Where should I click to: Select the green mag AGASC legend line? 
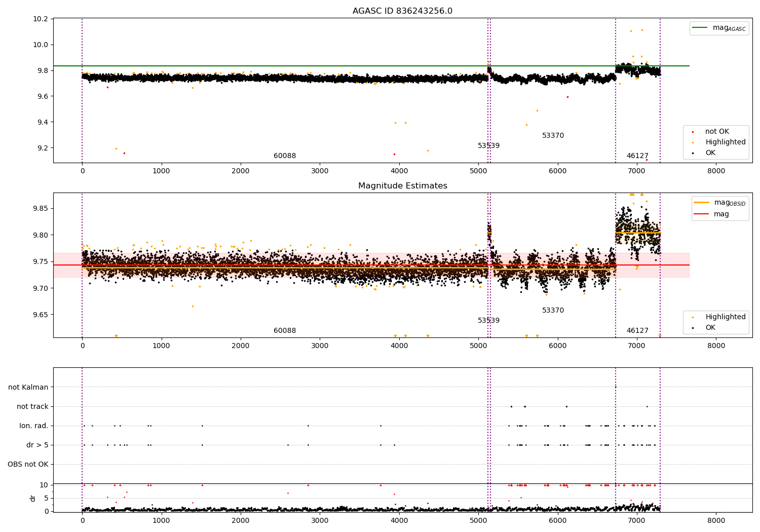(x=701, y=28)
